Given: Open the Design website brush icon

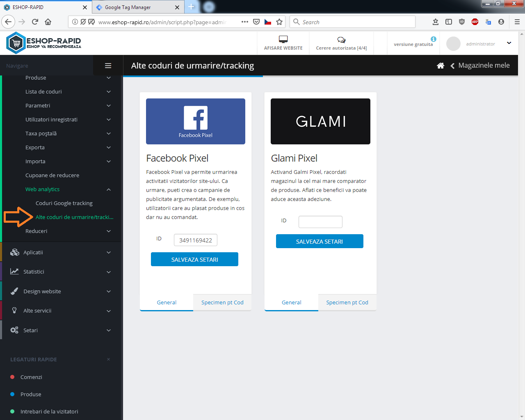Looking at the screenshot, I should (14, 291).
